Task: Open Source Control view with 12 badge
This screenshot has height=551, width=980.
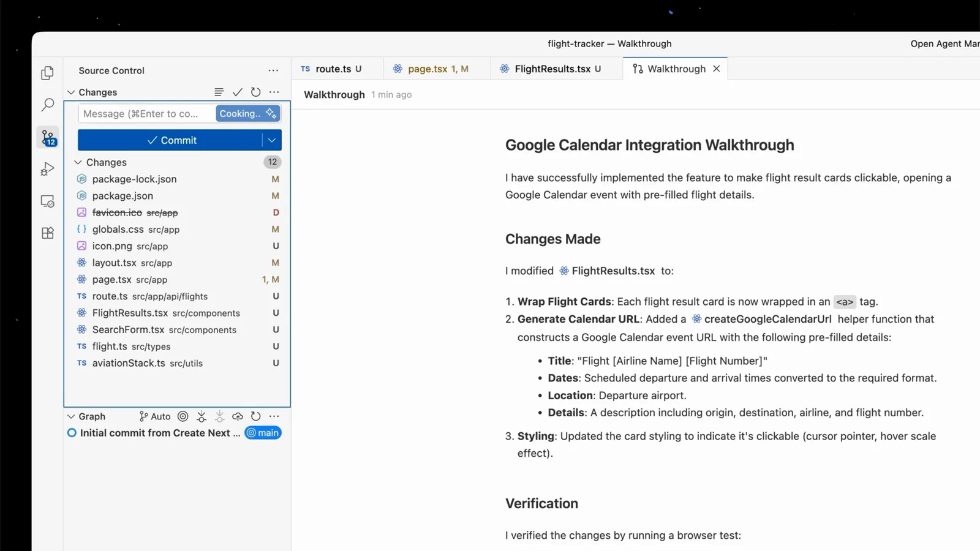Action: point(48,137)
